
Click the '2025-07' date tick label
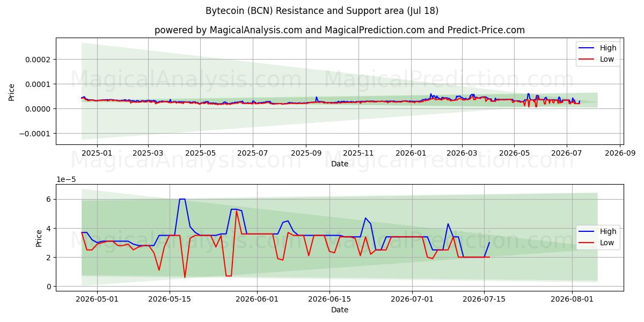point(253,153)
